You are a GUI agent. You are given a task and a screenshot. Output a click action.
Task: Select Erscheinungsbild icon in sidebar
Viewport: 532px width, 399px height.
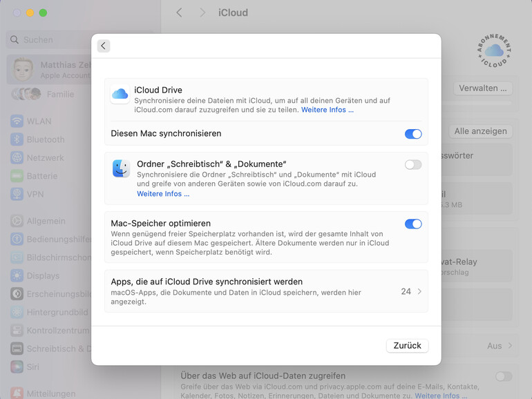tap(17, 294)
